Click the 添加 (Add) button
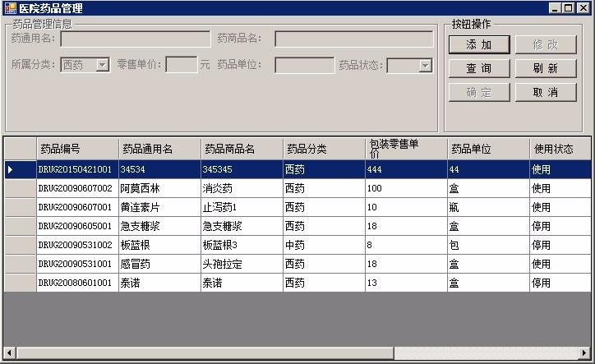The width and height of the screenshot is (595, 364). (x=479, y=45)
